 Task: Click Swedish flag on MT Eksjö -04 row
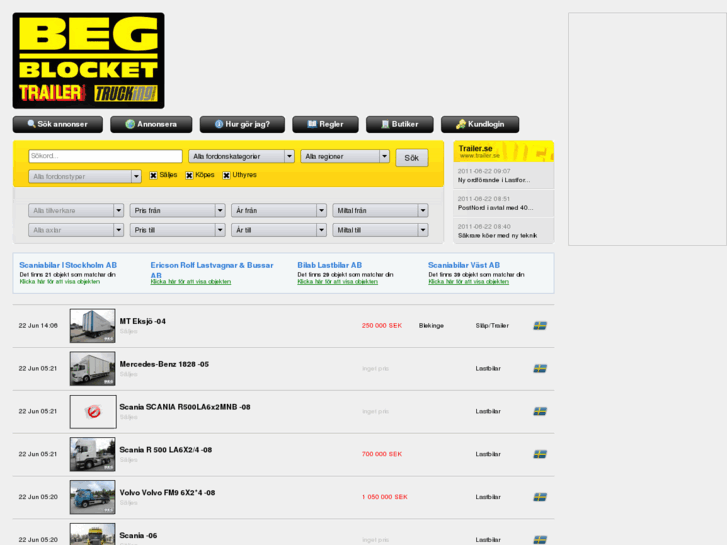click(540, 326)
